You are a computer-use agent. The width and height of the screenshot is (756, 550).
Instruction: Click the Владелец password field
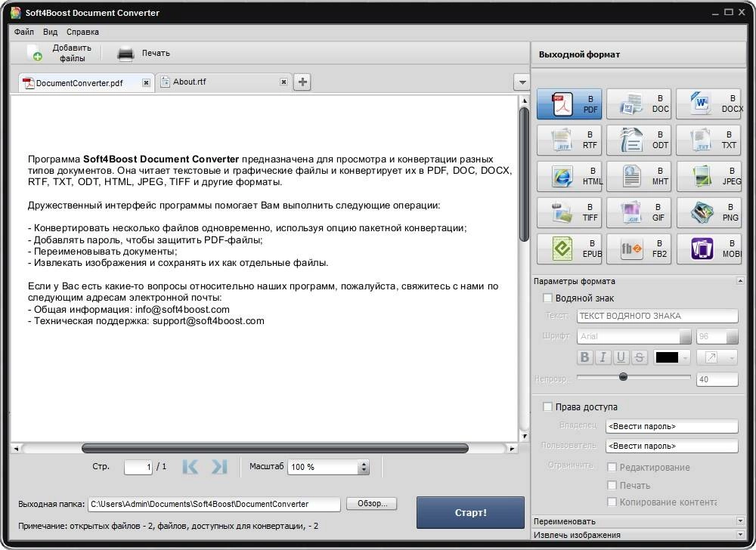671,426
